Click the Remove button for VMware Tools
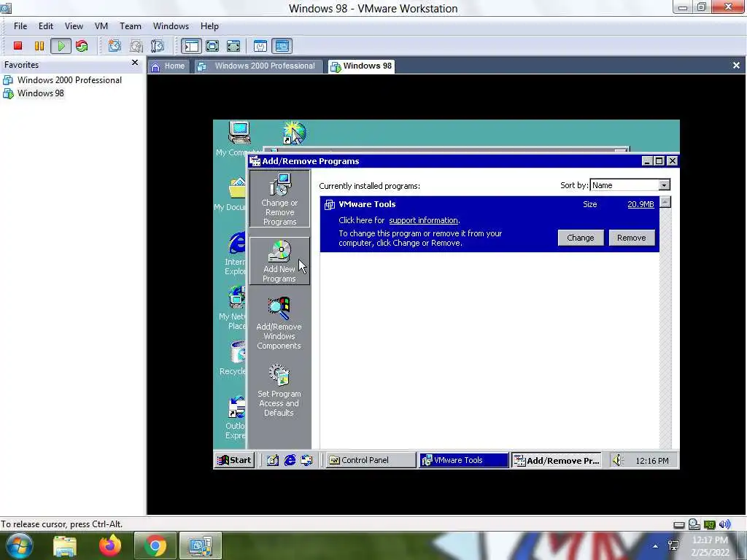Screen dimensions: 747x560 [x=632, y=238]
